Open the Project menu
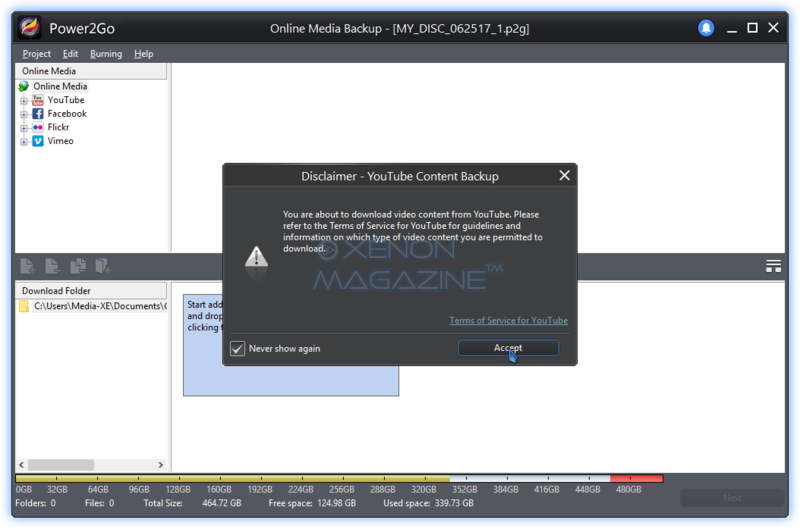 point(36,54)
